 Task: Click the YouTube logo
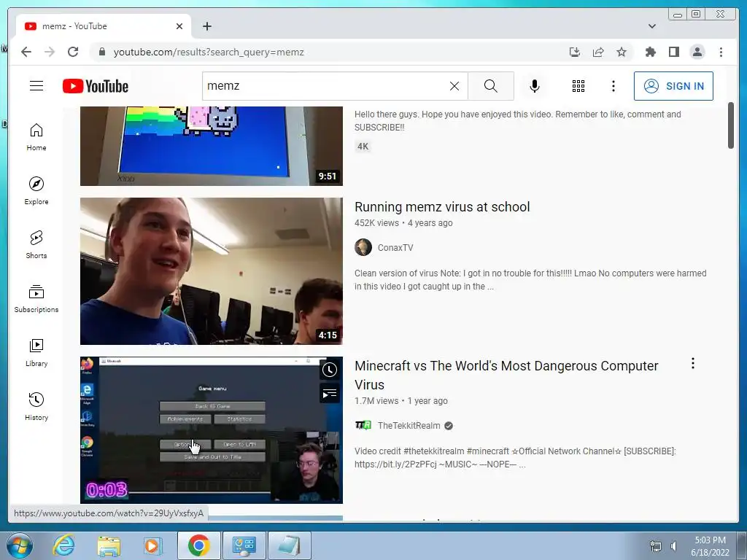pyautogui.click(x=96, y=86)
